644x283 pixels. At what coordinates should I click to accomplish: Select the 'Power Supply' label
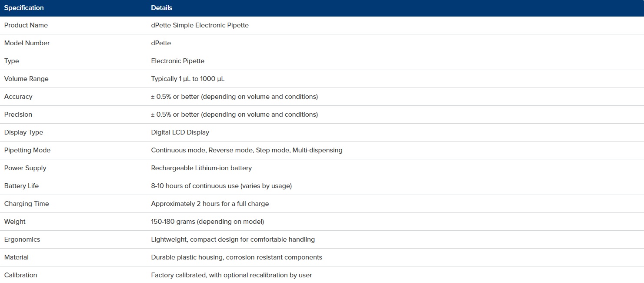(x=25, y=168)
